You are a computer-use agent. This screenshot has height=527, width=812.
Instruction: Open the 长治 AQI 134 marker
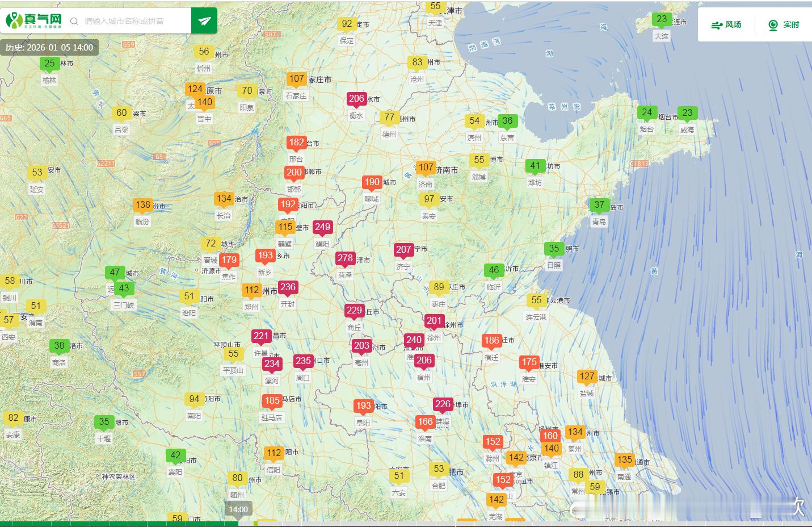click(x=224, y=199)
